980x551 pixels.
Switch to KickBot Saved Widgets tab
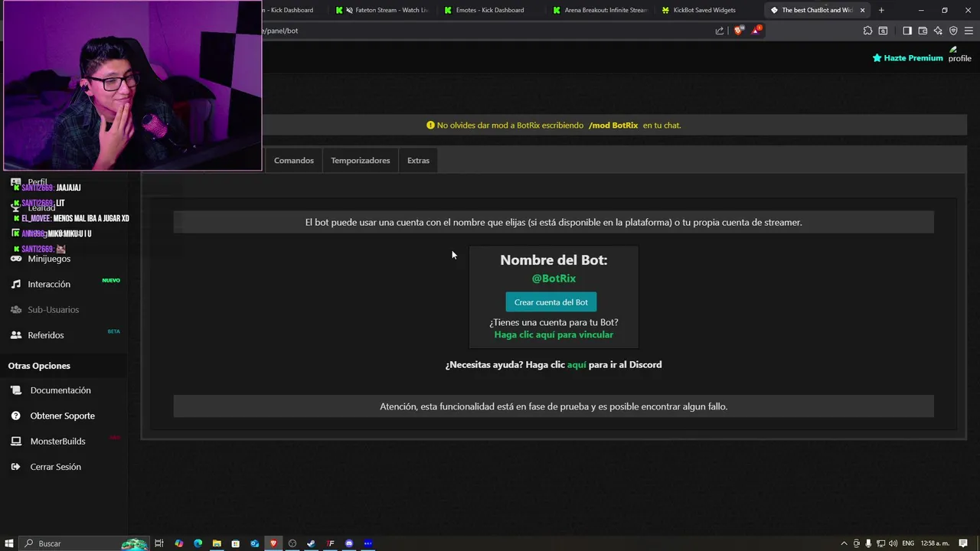[x=698, y=10]
